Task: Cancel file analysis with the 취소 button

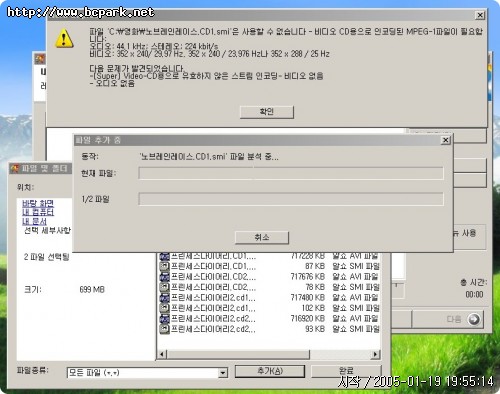Action: pos(262,238)
